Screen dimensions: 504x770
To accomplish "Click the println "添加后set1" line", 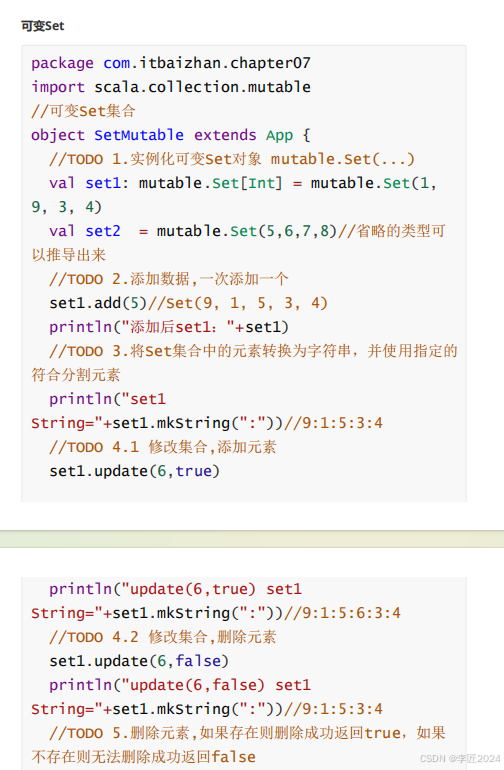I will point(169,327).
